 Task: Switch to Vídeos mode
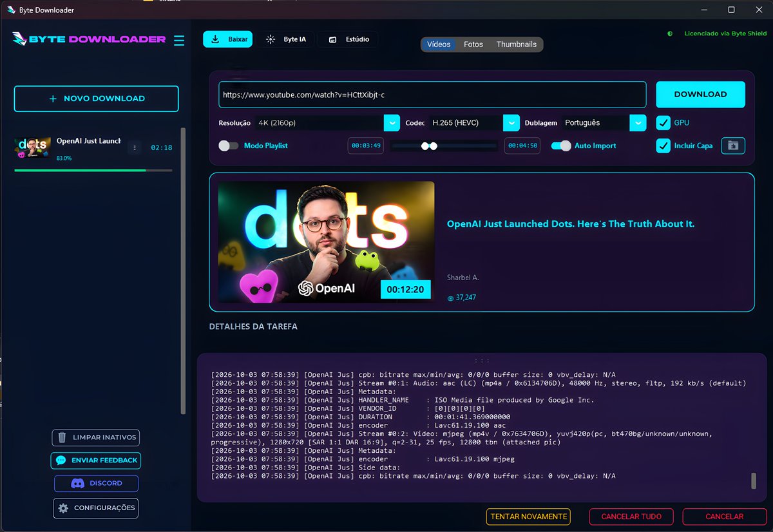coord(439,44)
